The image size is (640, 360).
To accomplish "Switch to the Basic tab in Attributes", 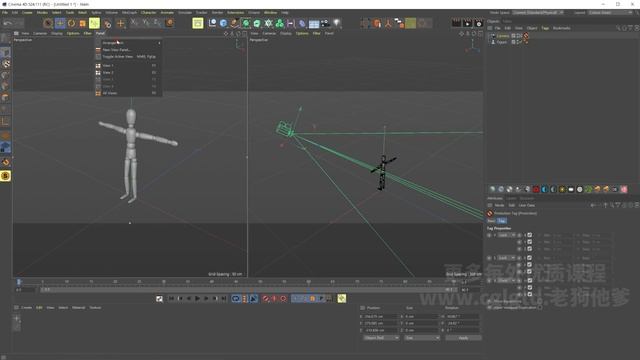I will [x=491, y=221].
